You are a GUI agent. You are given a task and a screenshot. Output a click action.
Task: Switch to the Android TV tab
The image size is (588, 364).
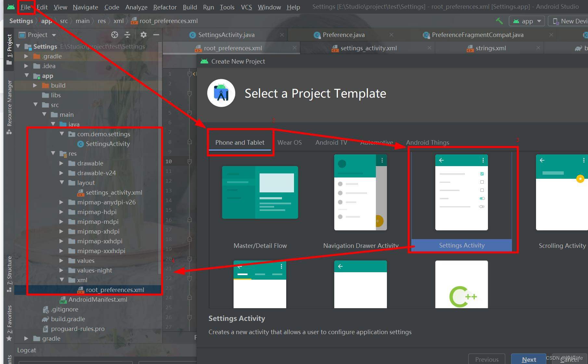pos(331,142)
